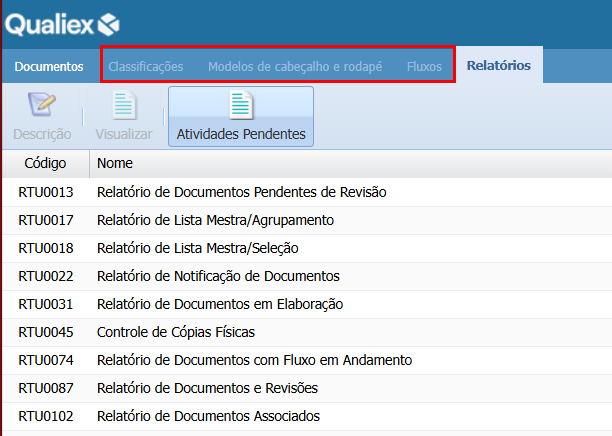Select Relatório de Documentos Pendentes de Revisão
This screenshot has width=612, height=436.
[x=241, y=192]
